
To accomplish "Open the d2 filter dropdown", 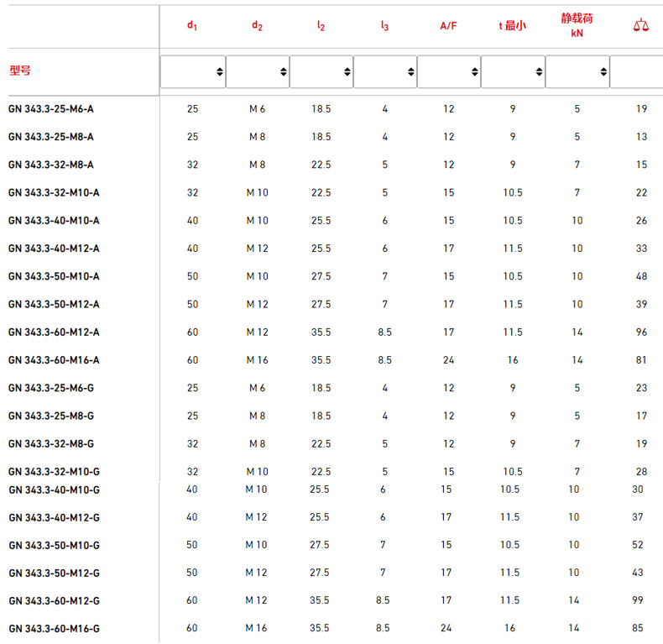I will (258, 71).
